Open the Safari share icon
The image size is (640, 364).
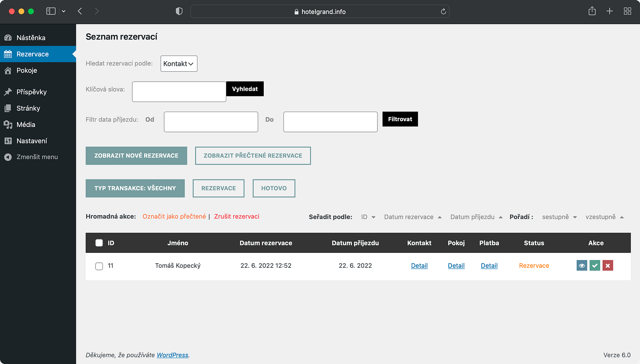click(x=592, y=11)
